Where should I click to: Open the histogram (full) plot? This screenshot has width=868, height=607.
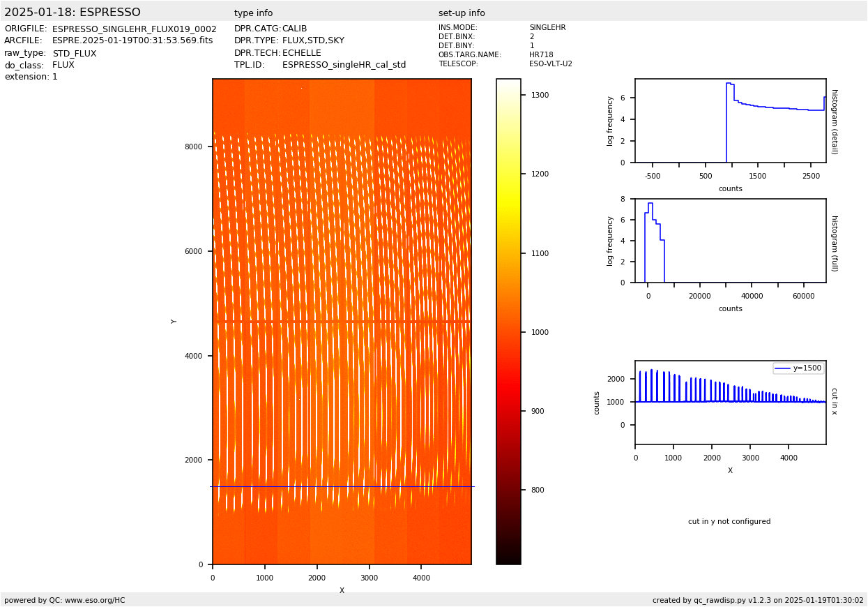[730, 241]
